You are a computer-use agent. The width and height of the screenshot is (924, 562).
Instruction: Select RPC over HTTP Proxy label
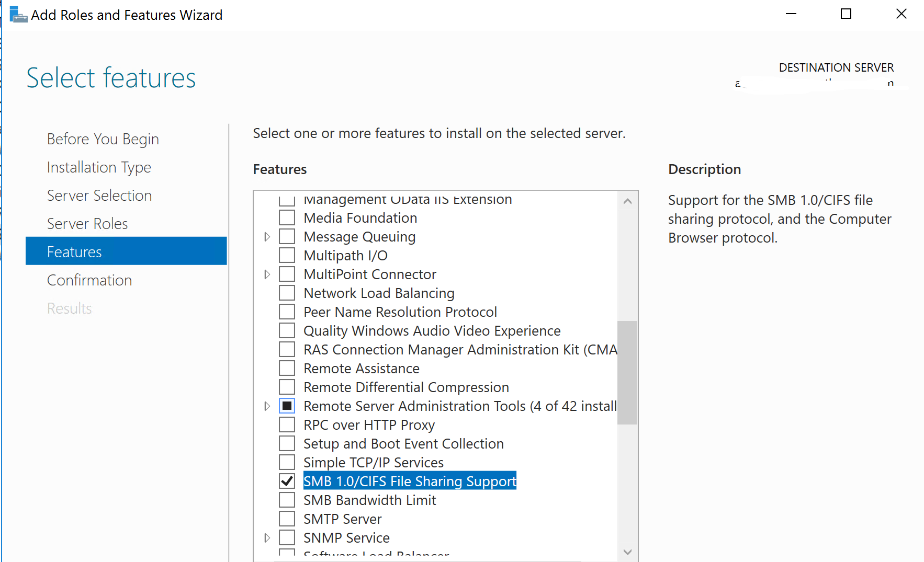tap(369, 425)
